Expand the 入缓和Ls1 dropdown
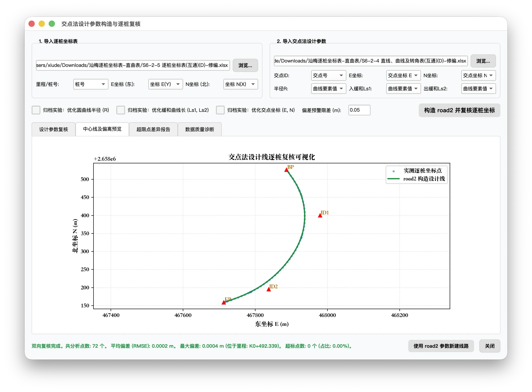 tap(404, 89)
